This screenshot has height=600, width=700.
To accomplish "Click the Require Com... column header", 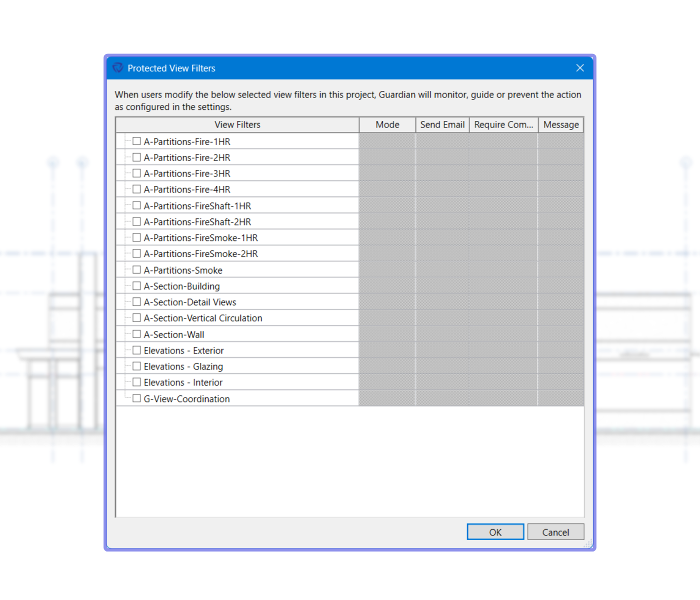I will point(503,124).
